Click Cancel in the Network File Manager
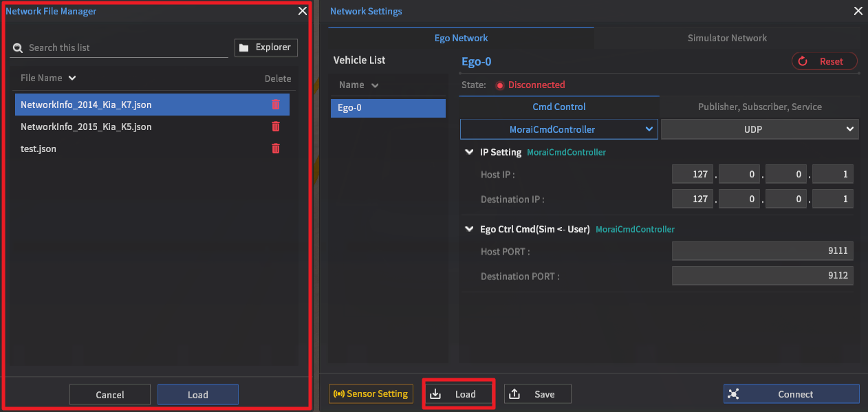Viewport: 868px width, 412px height. 110,395
